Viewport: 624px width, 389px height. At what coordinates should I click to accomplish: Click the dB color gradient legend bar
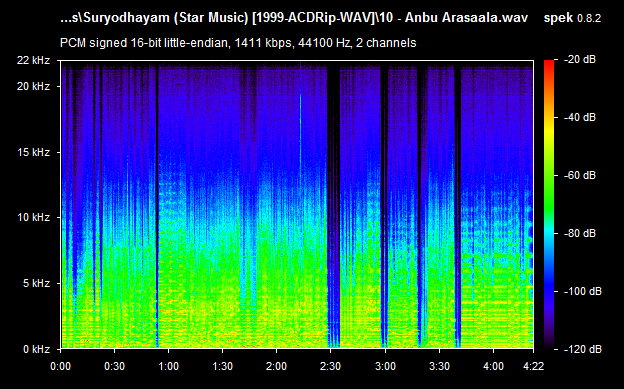549,205
